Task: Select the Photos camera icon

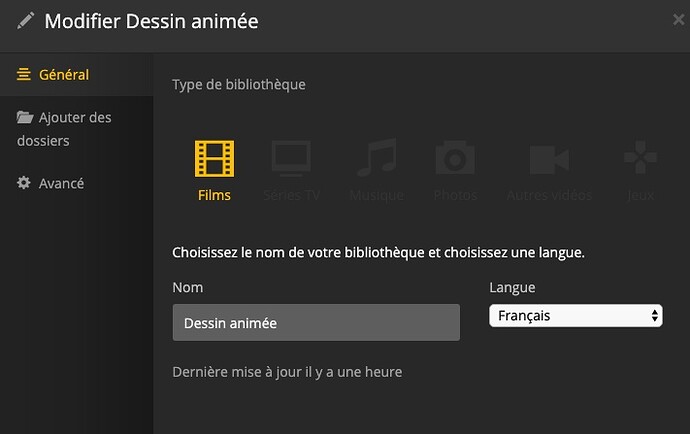Action: [455, 159]
